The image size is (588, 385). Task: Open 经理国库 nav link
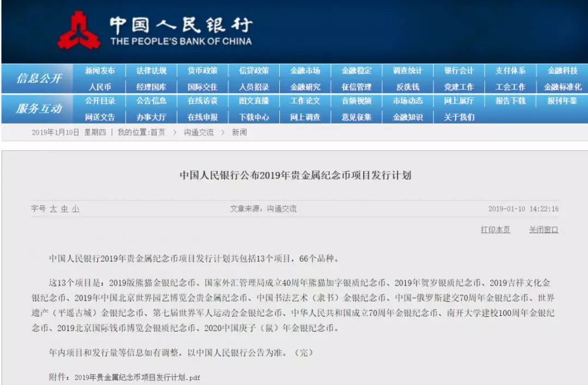[x=151, y=87]
